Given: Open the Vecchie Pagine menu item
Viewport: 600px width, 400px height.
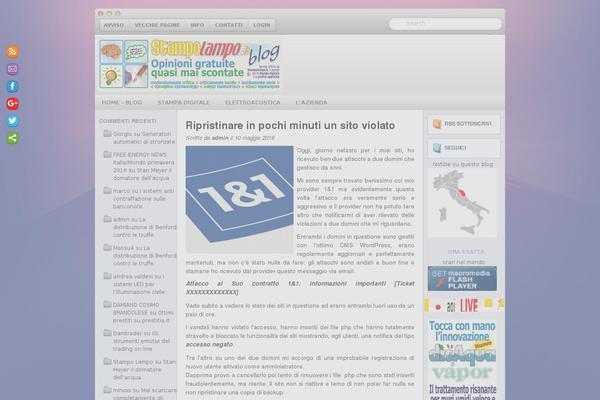Looking at the screenshot, I should pyautogui.click(x=157, y=25).
